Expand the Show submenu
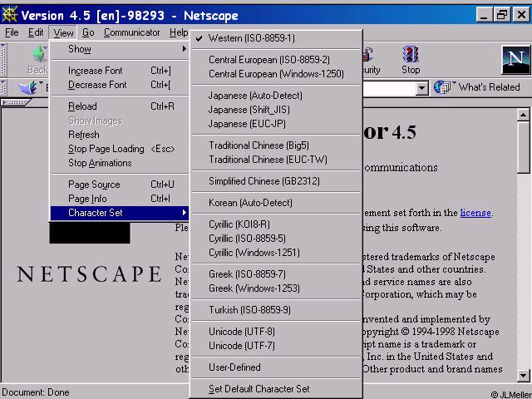 point(120,49)
